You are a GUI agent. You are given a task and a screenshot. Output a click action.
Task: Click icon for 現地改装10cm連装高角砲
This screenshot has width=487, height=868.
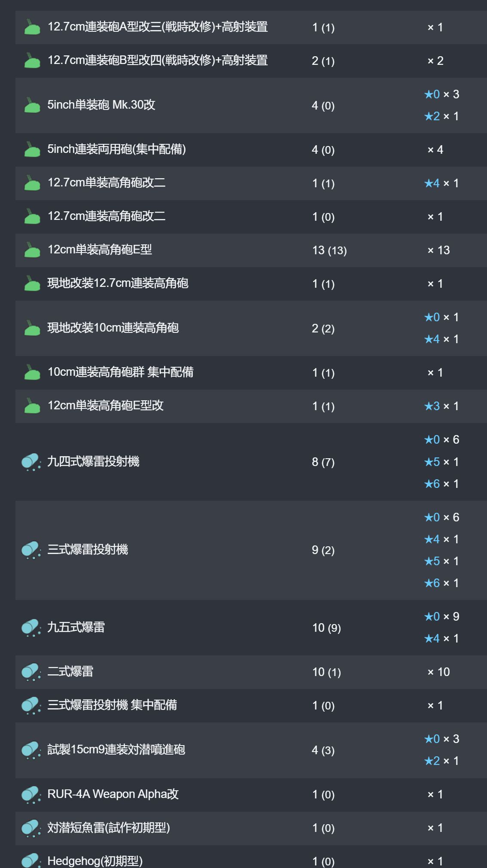[32, 328]
